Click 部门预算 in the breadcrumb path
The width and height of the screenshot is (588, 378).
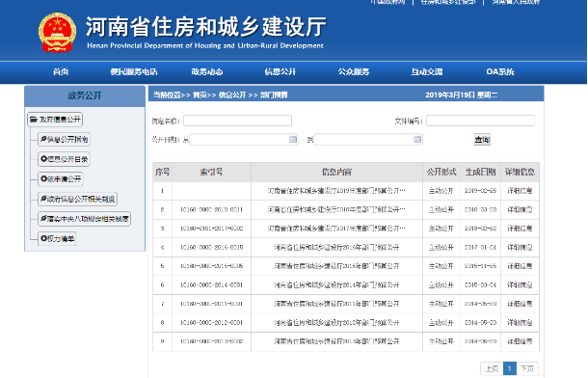(x=274, y=95)
